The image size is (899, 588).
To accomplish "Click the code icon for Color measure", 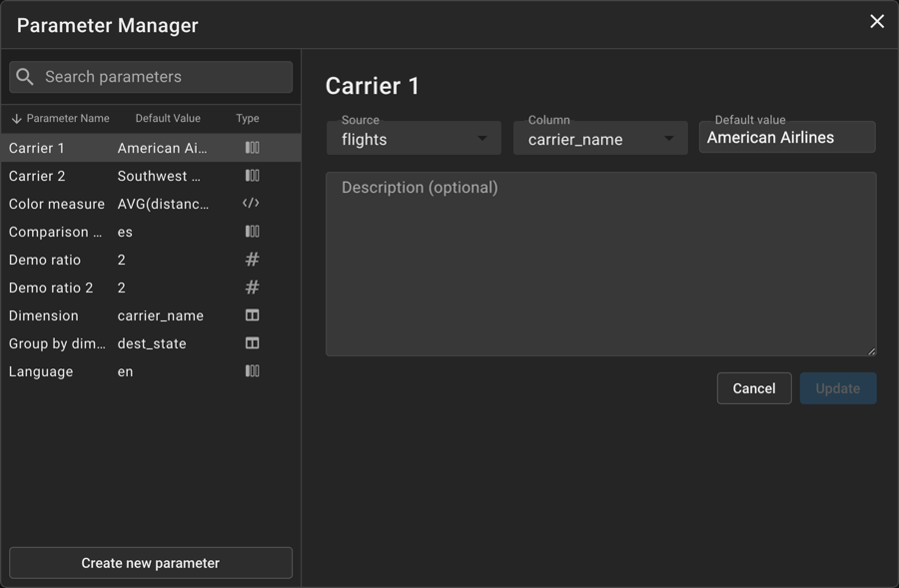I will pyautogui.click(x=252, y=204).
